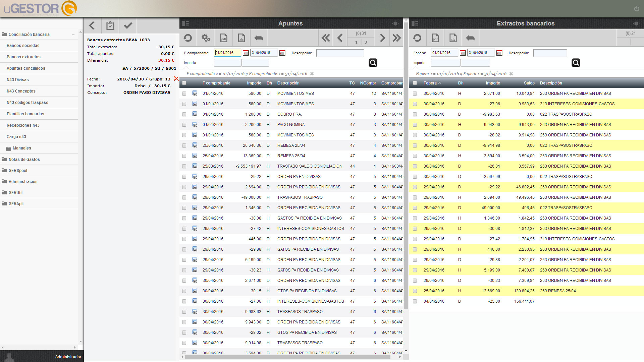Toggle the Apuntes panel list menu icon
The height and width of the screenshot is (362, 644).
coord(185,23)
